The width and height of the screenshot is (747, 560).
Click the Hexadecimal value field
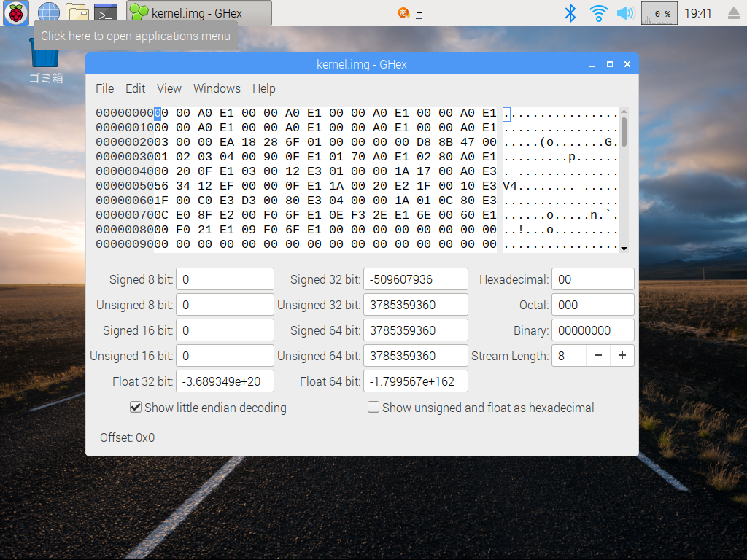[592, 279]
